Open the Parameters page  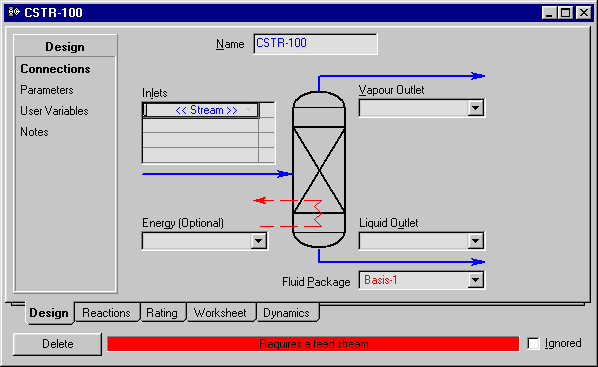(x=47, y=90)
